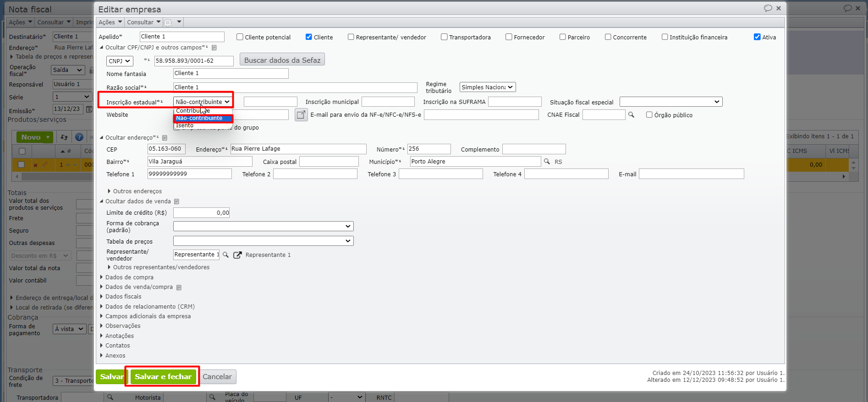This screenshot has width=868, height=402.
Task: Click the Telefone 1 input field
Action: click(x=190, y=174)
